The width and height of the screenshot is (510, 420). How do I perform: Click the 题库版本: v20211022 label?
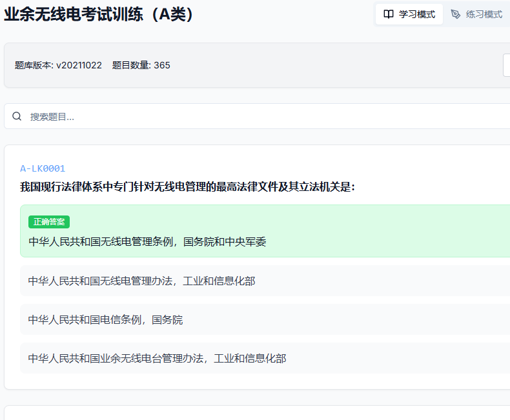pyautogui.click(x=58, y=65)
